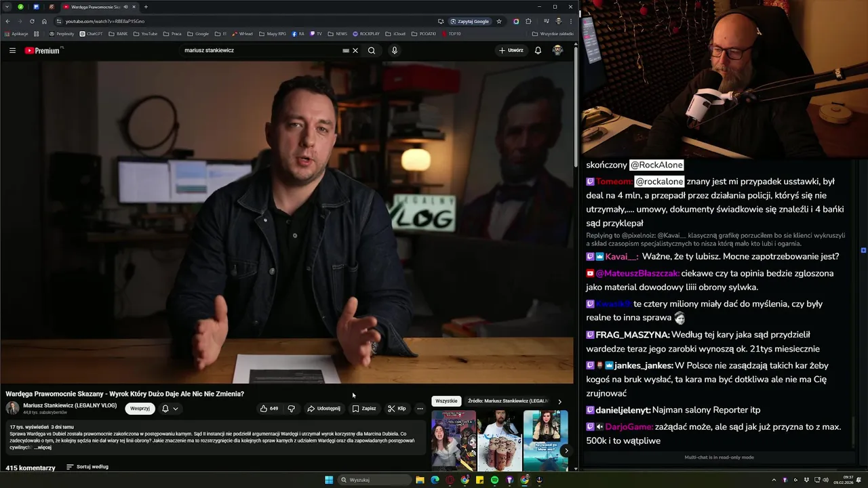Start voice search with microphone icon
Screen dimensions: 868x488
click(x=394, y=50)
